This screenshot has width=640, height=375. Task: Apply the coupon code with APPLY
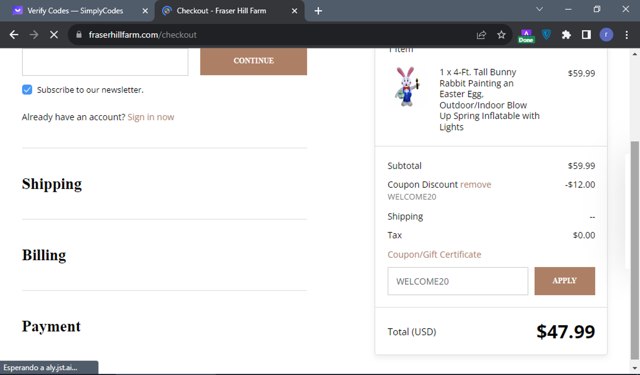click(x=564, y=281)
